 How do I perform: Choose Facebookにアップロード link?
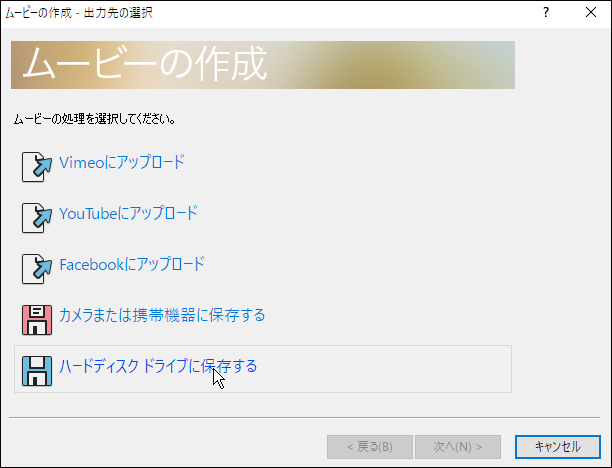pos(132,264)
